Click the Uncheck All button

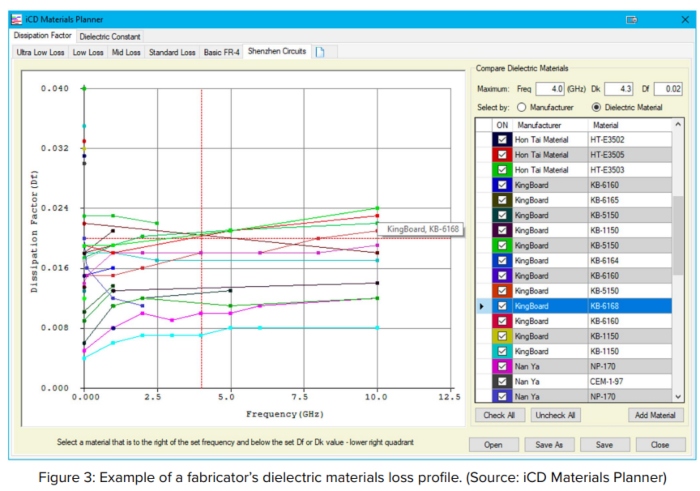click(555, 416)
